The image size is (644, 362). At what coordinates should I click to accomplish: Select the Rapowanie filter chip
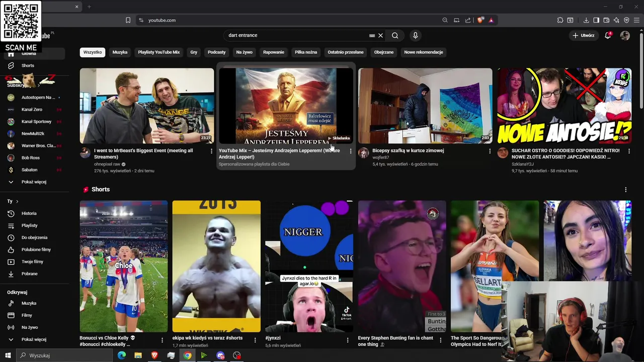[x=274, y=52]
